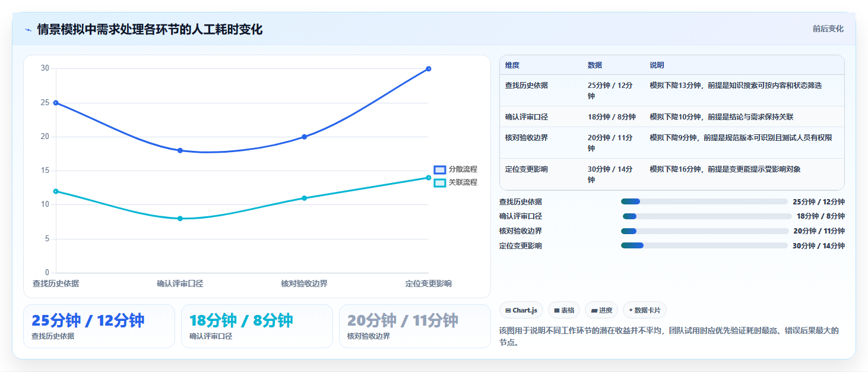
Task: Click the Chart.js tag
Action: click(521, 310)
